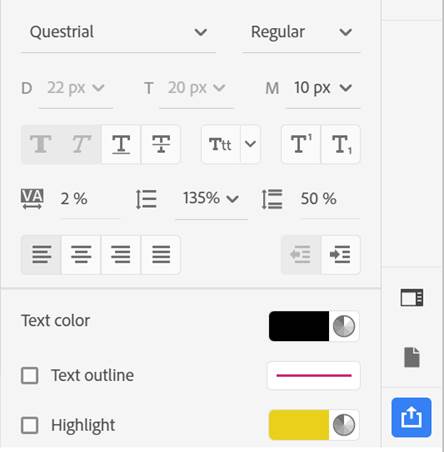Open the layout panel icon in sidebar

[412, 297]
